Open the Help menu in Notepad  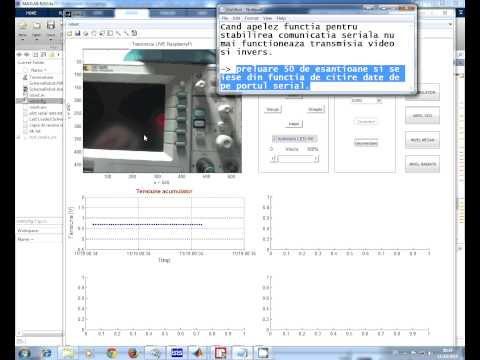click(281, 18)
